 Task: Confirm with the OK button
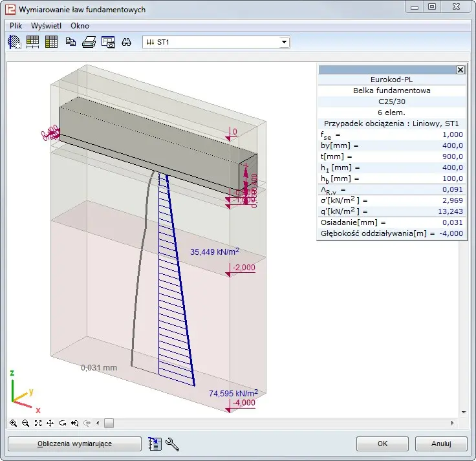click(383, 444)
